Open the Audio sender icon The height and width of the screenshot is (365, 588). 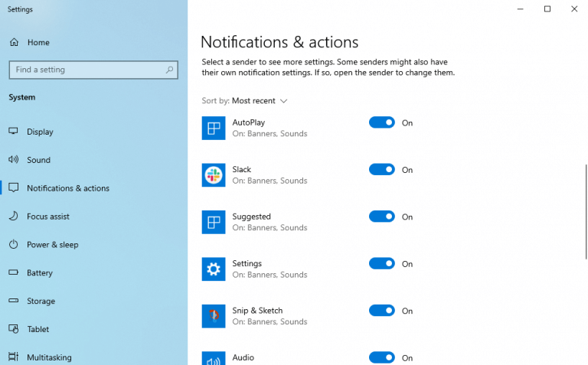click(214, 358)
